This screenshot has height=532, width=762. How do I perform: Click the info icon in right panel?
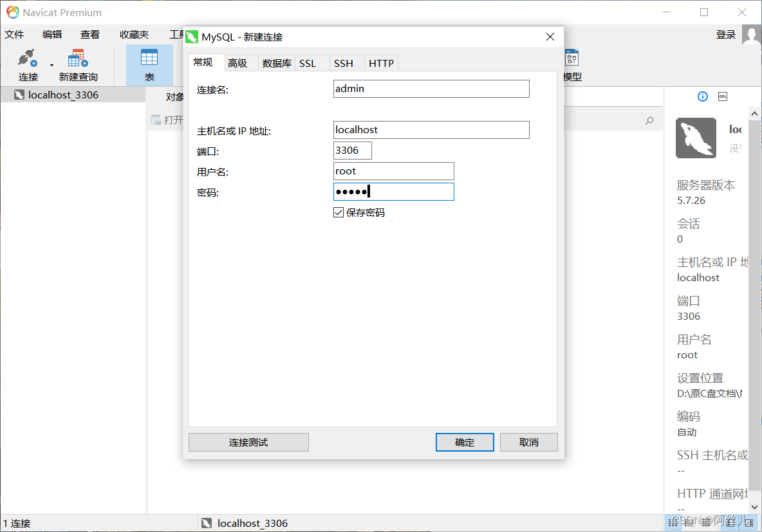point(703,96)
